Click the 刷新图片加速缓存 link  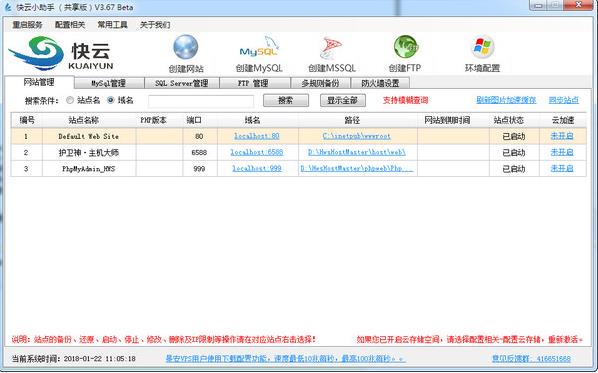(x=506, y=100)
